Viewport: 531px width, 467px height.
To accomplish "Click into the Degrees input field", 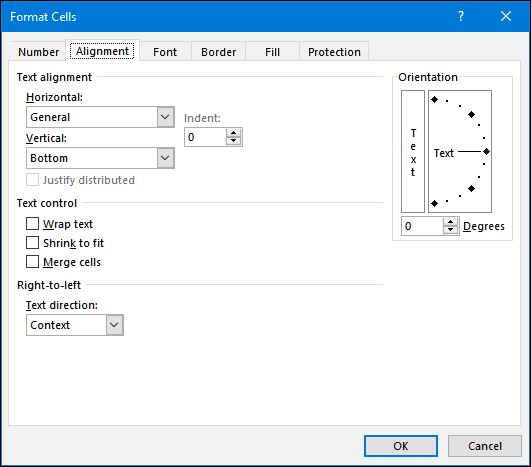I will point(422,226).
